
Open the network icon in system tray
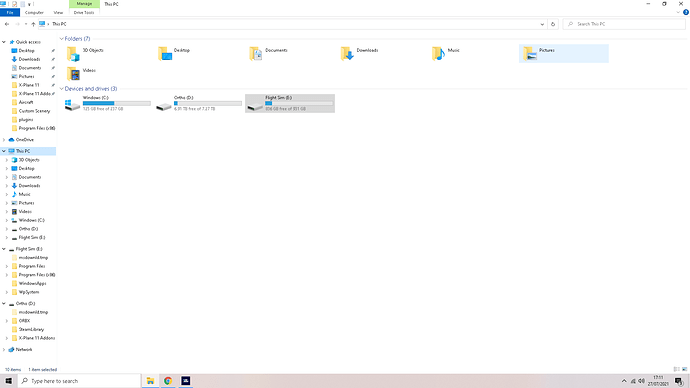pos(633,381)
